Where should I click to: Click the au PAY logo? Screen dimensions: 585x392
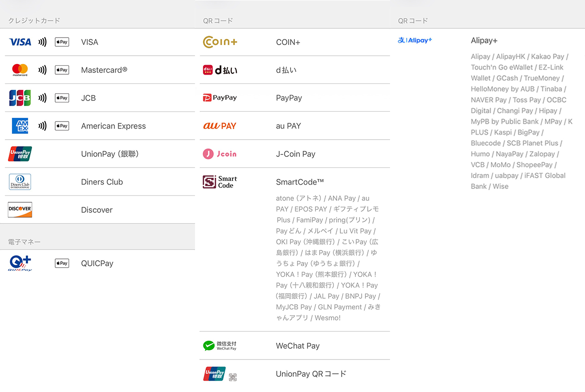pos(220,126)
